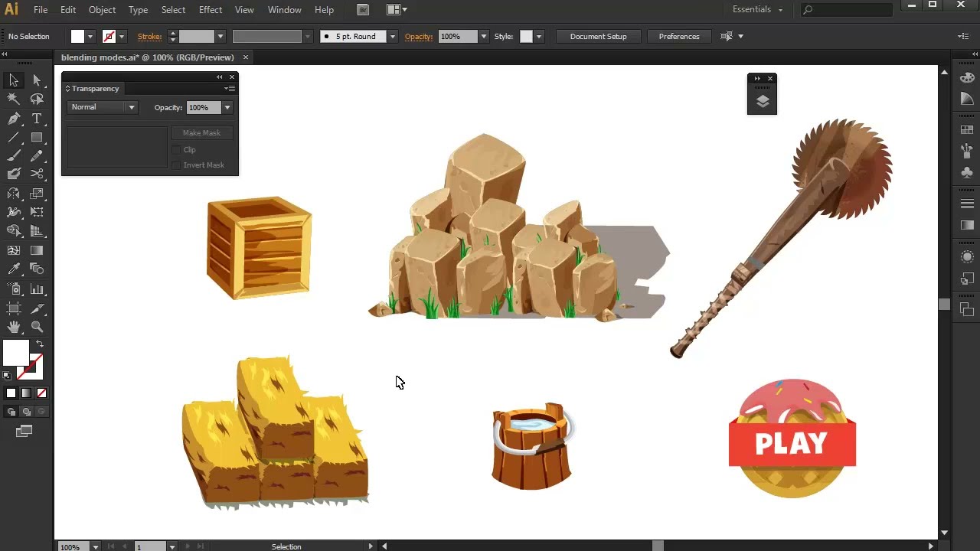Enable the Invert Mask checkbox
980x551 pixels.
(x=176, y=165)
